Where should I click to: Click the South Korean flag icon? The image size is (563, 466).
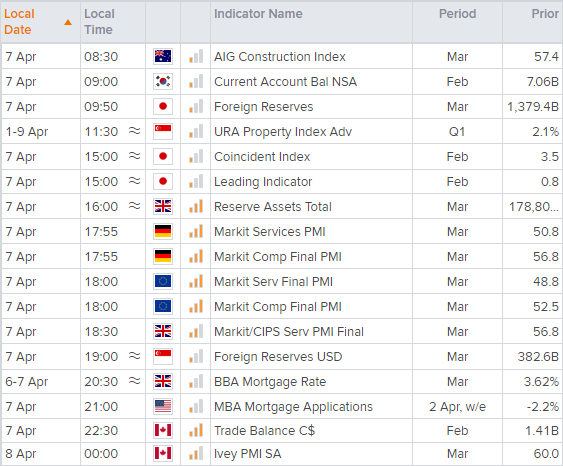(163, 81)
